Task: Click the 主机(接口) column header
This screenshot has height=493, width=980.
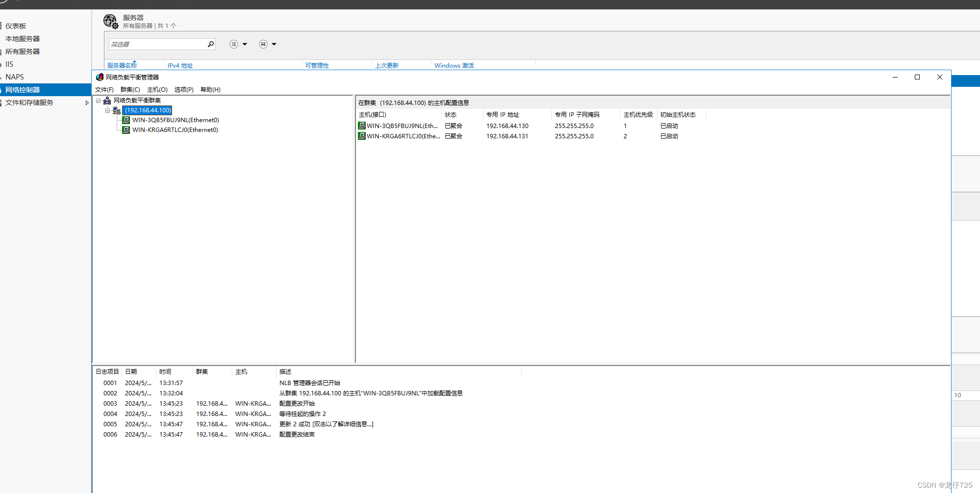Action: pos(399,115)
